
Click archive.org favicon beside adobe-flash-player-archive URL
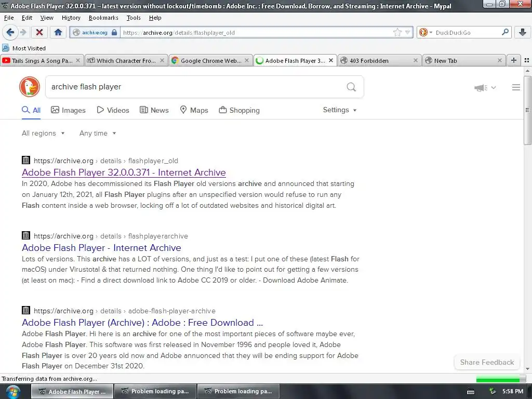tap(26, 310)
